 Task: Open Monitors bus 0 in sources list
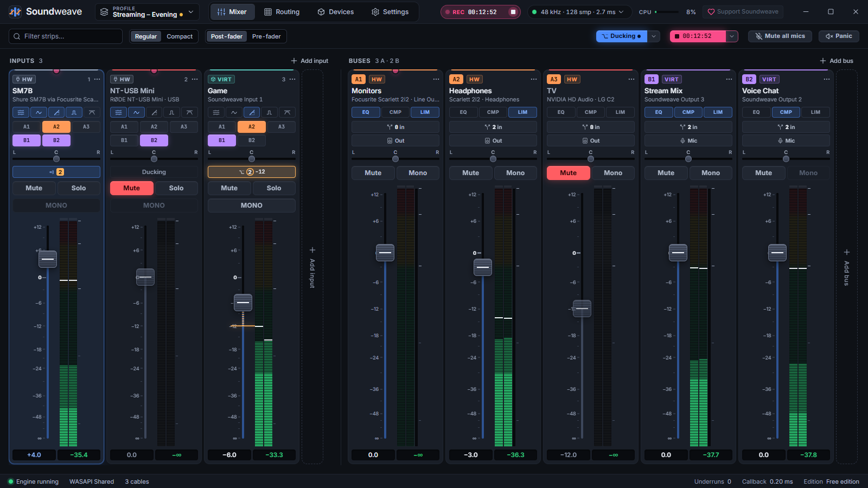(x=395, y=127)
